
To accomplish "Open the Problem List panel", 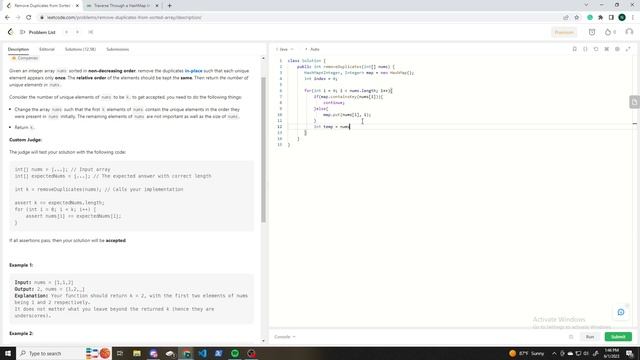I will point(38,32).
